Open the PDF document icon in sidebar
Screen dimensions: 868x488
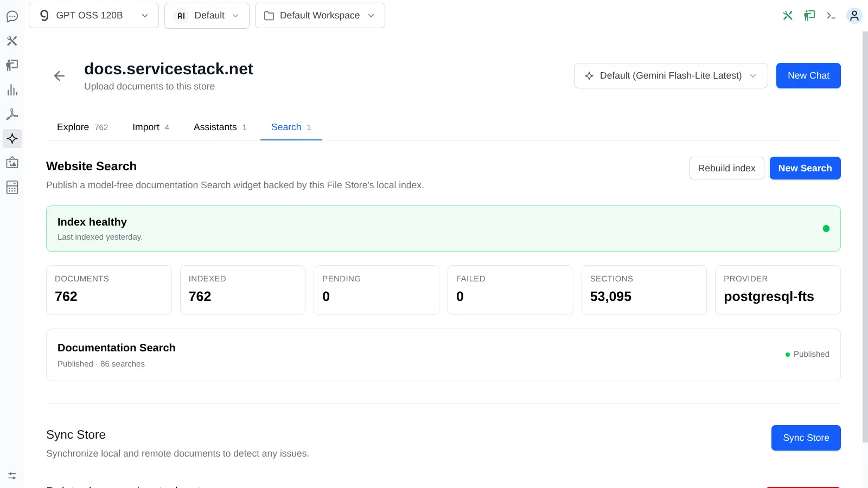[12, 114]
